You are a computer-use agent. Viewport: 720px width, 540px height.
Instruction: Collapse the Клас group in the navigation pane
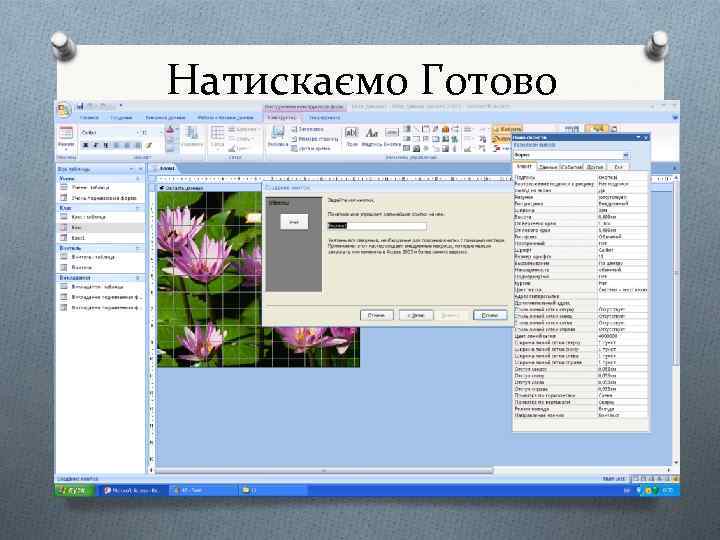138,208
